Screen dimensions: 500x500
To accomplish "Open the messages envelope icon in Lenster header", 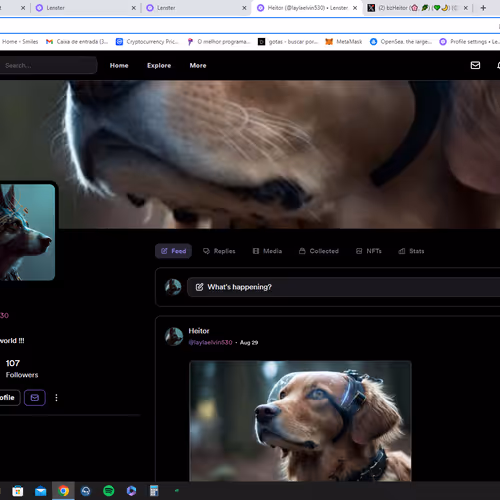I will [x=475, y=65].
